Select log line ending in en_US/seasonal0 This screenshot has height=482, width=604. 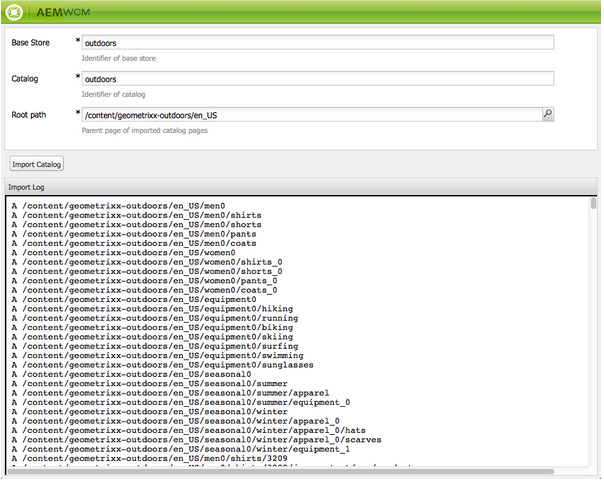(131, 374)
